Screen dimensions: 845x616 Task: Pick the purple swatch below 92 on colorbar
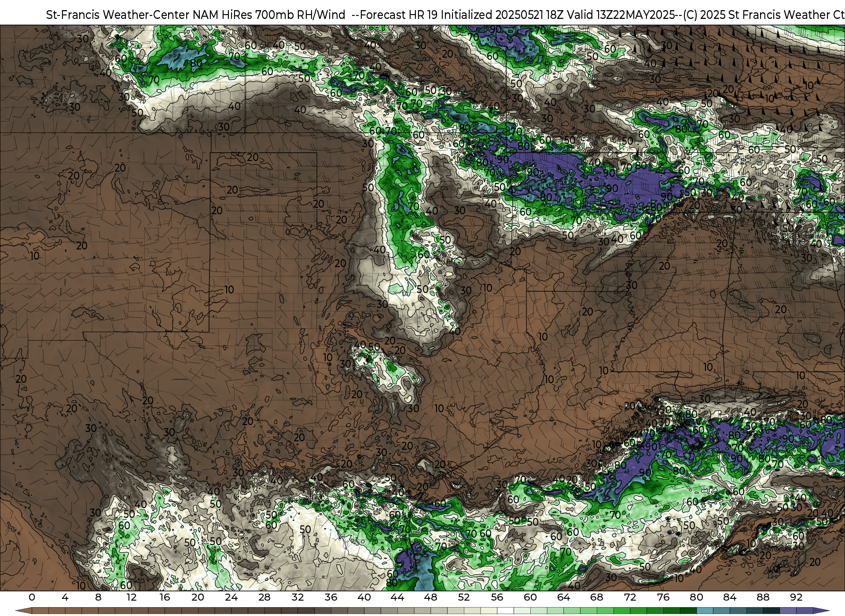(805, 611)
